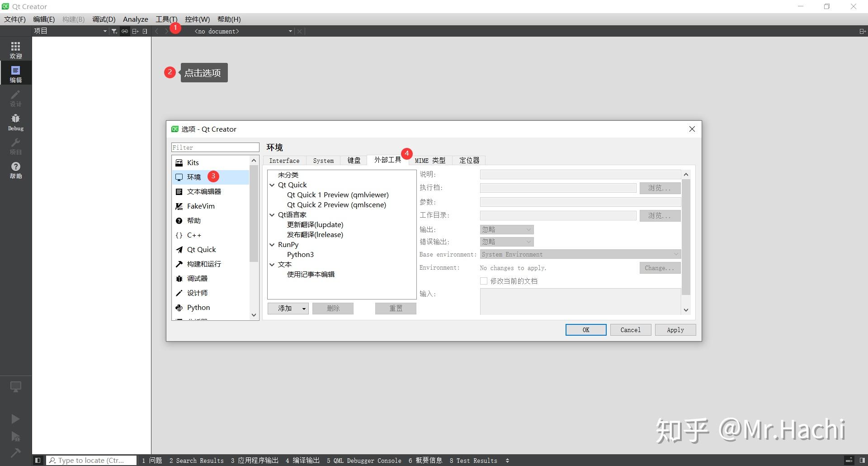
Task: Switch to the Interface tab
Action: pyautogui.click(x=284, y=161)
